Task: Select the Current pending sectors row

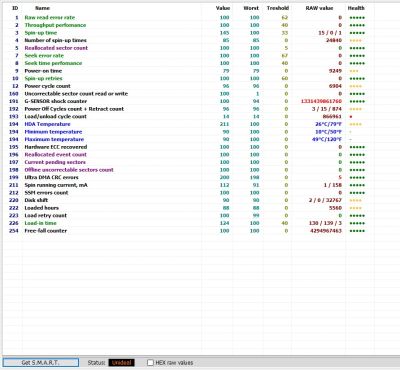Action: click(188, 162)
